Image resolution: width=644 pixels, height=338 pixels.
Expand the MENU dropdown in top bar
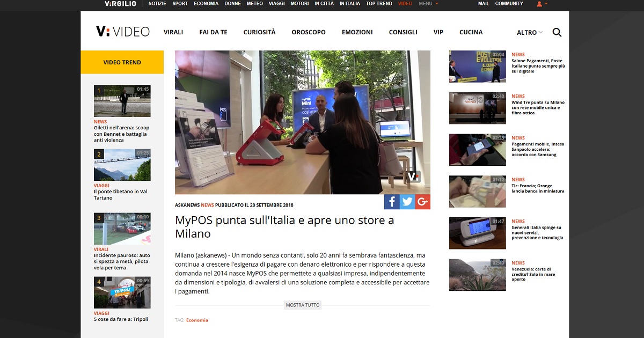428,4
